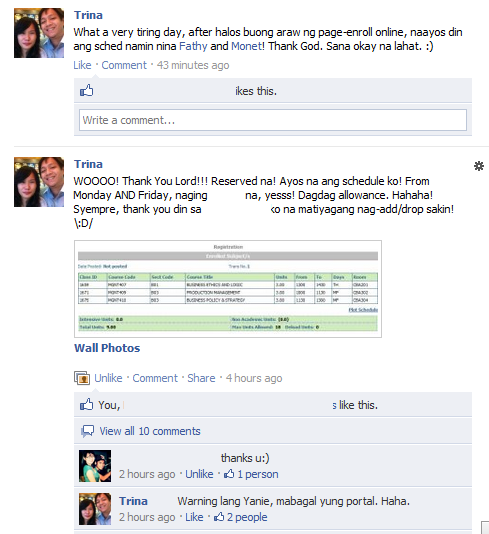The width and height of the screenshot is (489, 534).
Task: Like Trina's comment about the slow portal
Action: (194, 517)
